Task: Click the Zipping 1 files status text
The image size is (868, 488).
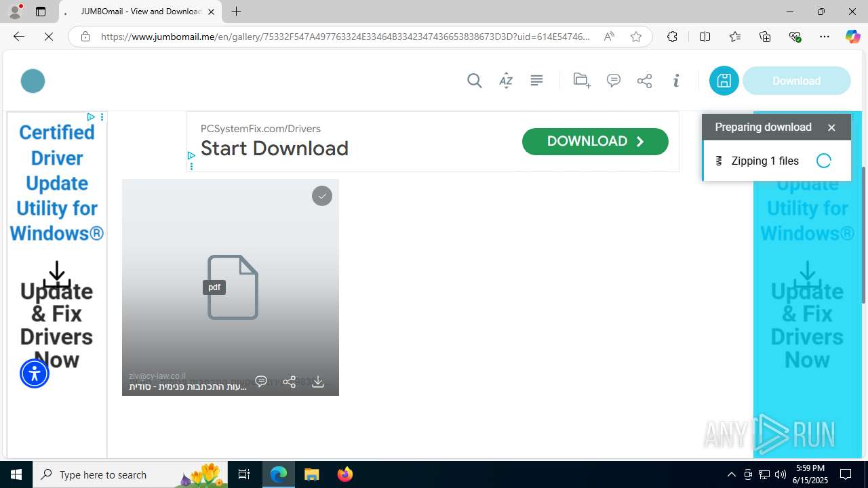Action: coord(765,161)
